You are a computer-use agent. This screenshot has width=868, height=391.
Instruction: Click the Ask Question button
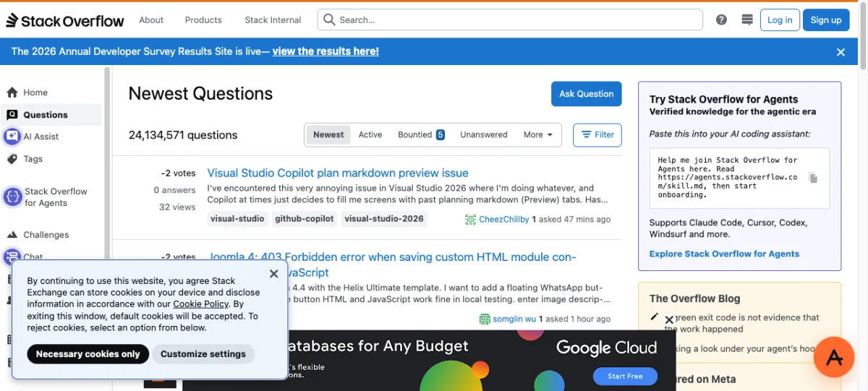(x=586, y=94)
